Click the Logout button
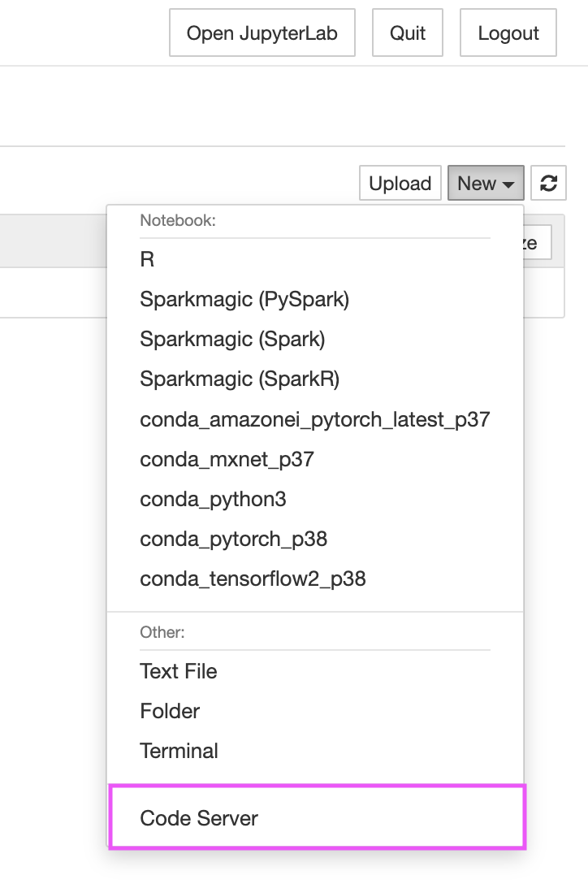 click(x=508, y=32)
